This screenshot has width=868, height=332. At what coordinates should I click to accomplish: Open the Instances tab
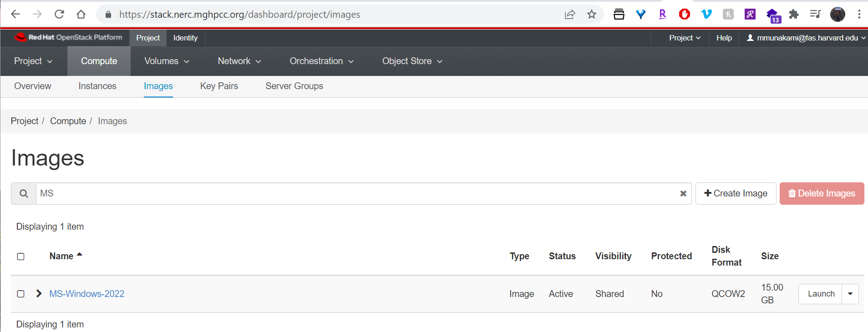pyautogui.click(x=97, y=86)
